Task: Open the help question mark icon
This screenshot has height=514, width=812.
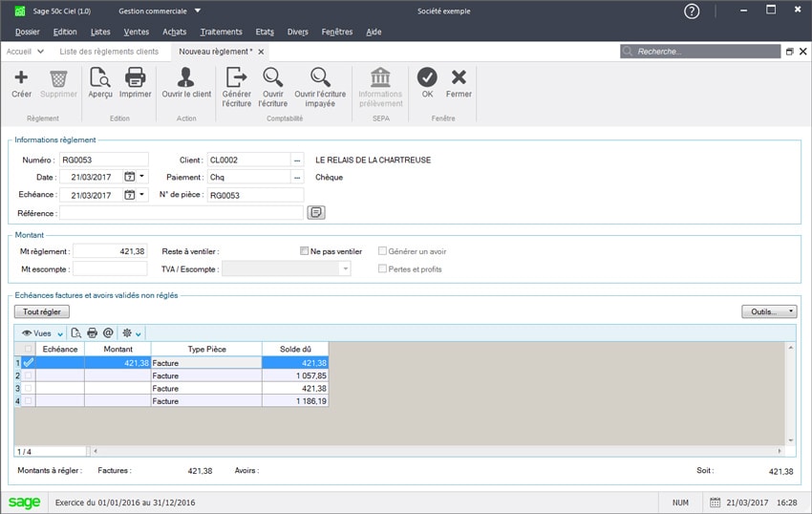Action: [x=692, y=11]
